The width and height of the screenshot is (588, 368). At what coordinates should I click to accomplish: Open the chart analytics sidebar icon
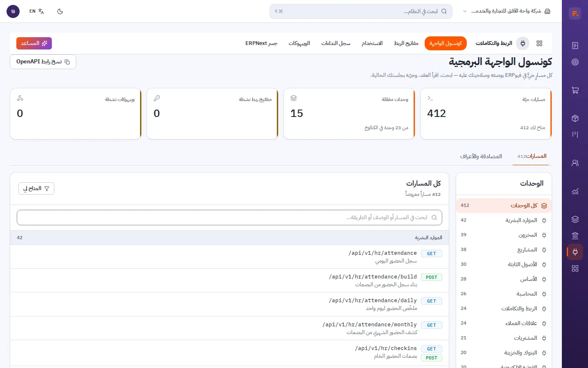point(575,191)
